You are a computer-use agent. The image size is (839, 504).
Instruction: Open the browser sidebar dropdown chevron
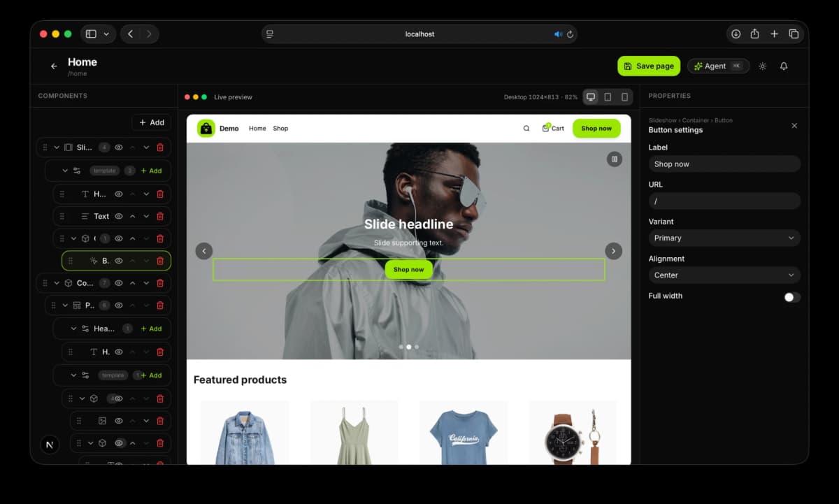106,34
